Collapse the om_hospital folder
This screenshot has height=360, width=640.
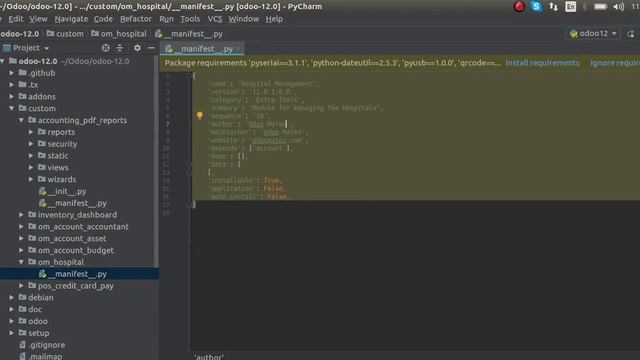21,262
